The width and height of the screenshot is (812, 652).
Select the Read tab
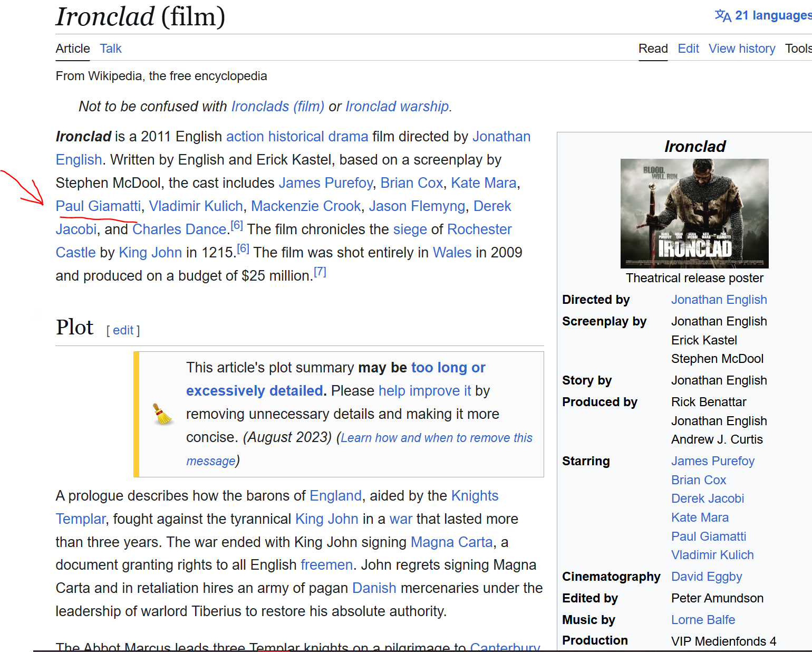(653, 49)
